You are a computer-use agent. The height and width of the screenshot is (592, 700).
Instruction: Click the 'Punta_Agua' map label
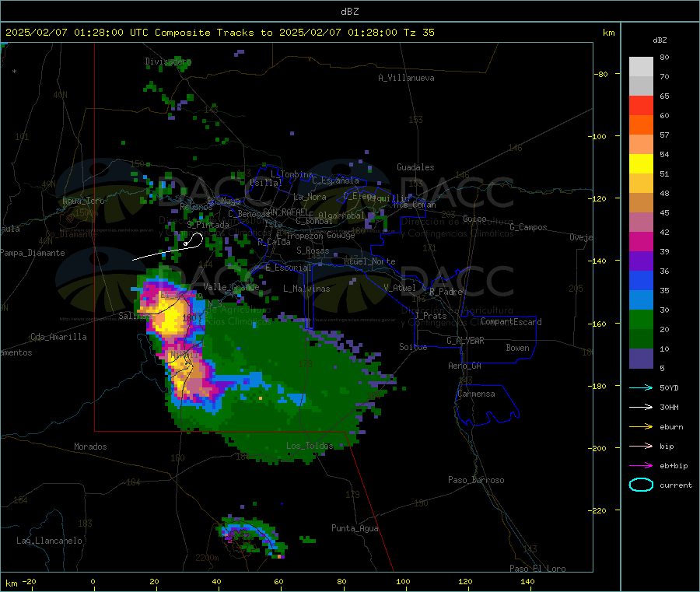355,528
